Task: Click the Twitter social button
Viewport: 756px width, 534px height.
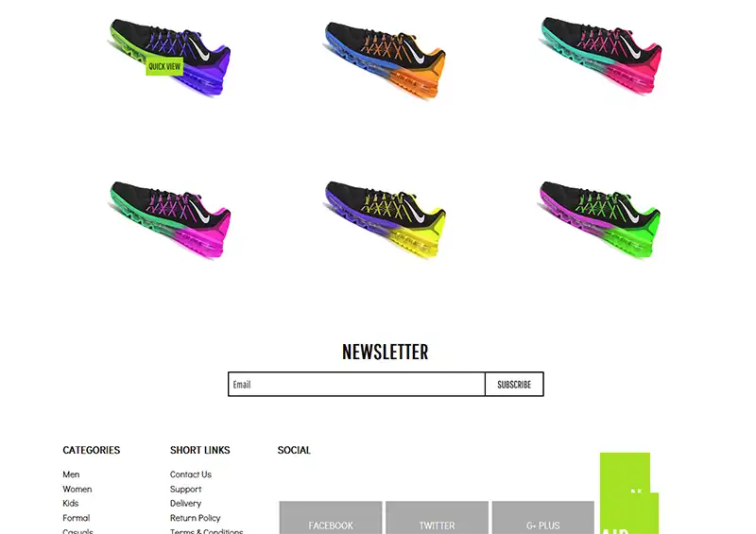Action: click(x=437, y=518)
